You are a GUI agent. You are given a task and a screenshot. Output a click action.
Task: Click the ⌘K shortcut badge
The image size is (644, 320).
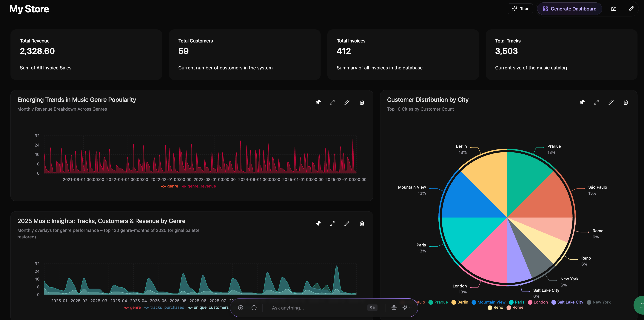click(x=372, y=308)
